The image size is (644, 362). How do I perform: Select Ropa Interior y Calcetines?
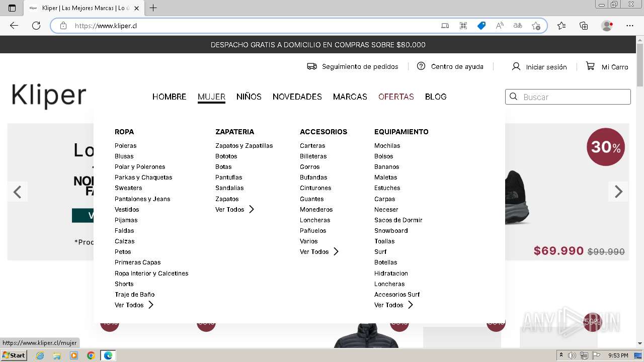151,274
